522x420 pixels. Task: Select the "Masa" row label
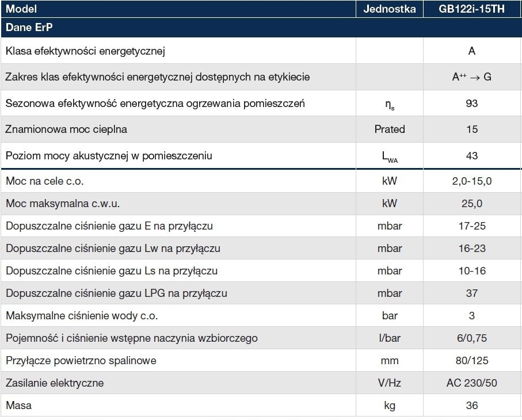tap(18, 406)
